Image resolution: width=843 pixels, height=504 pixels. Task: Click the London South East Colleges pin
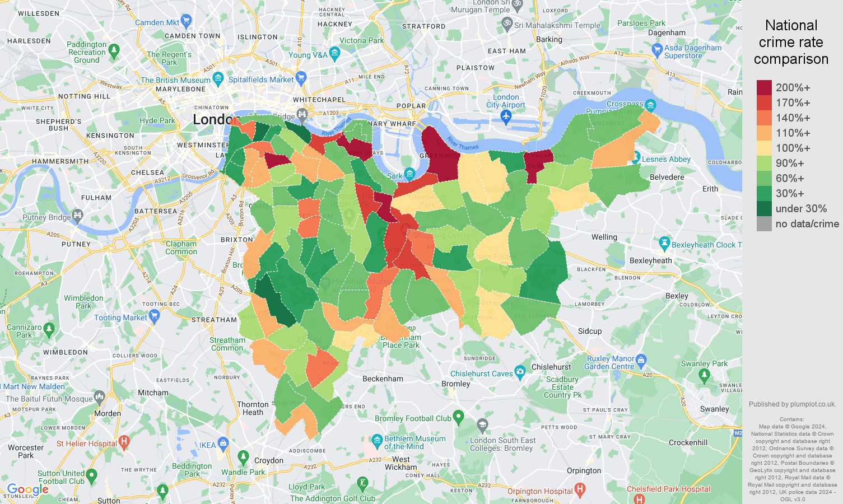pos(483,426)
